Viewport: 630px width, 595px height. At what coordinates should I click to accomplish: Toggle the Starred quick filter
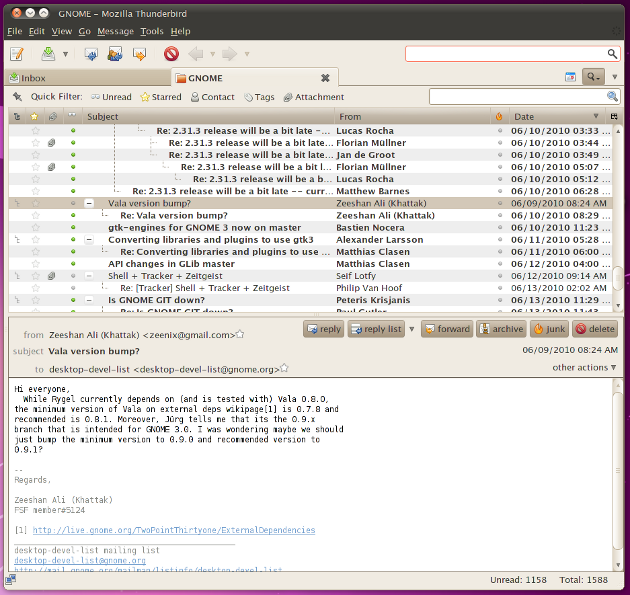coord(161,97)
